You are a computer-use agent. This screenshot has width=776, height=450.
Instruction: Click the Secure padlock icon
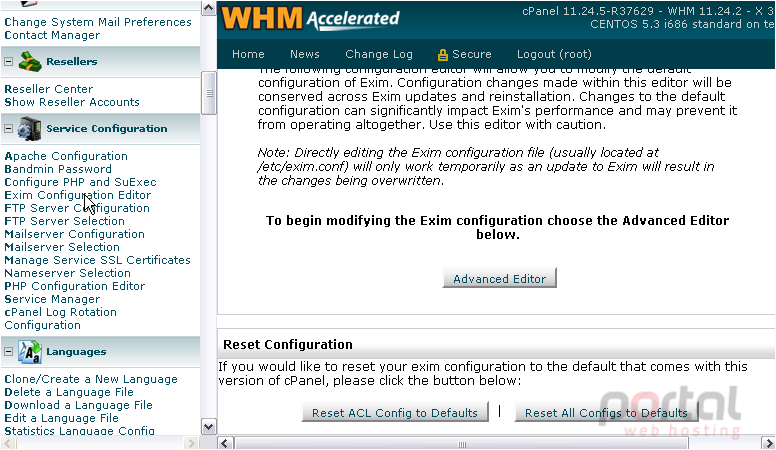(x=442, y=54)
